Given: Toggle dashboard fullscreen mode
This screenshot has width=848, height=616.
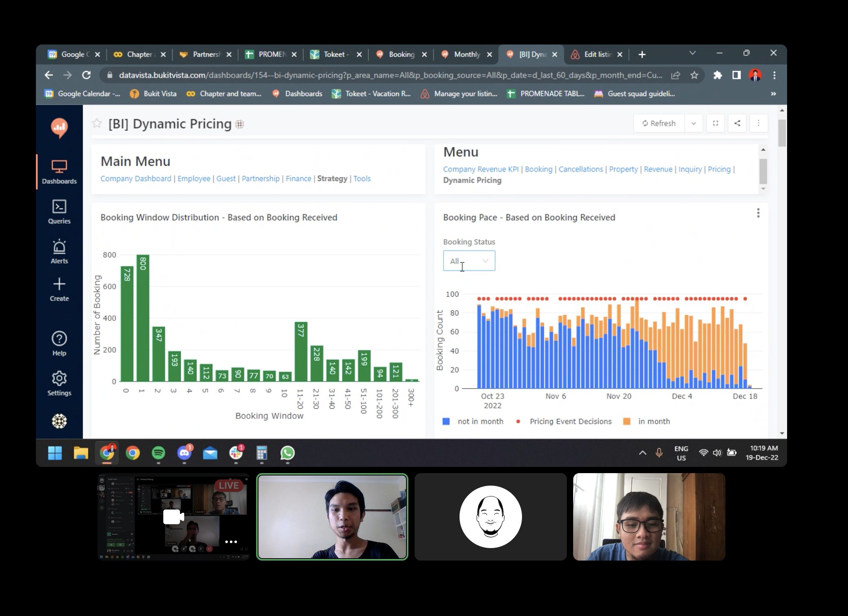Looking at the screenshot, I should tap(716, 123).
